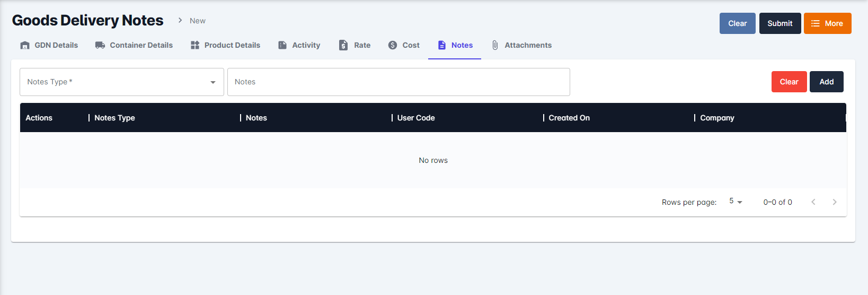
Task: Open the Attachments tab
Action: pos(528,45)
